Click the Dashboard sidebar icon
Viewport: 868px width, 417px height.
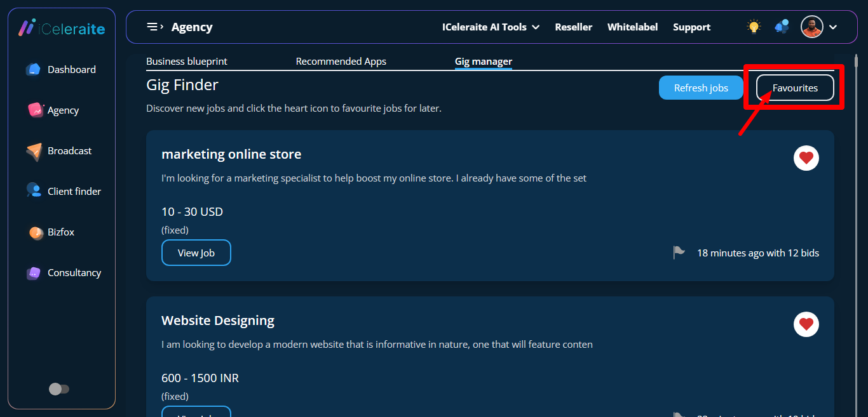[x=33, y=70]
